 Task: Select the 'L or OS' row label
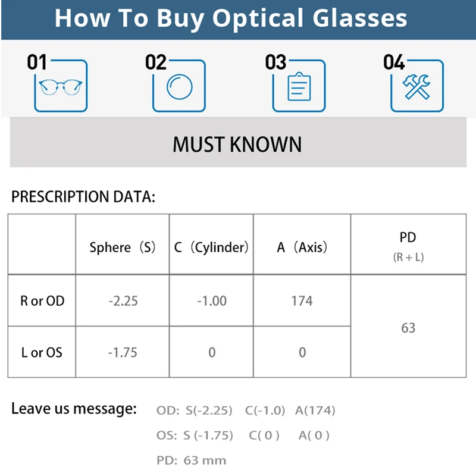pyautogui.click(x=42, y=352)
